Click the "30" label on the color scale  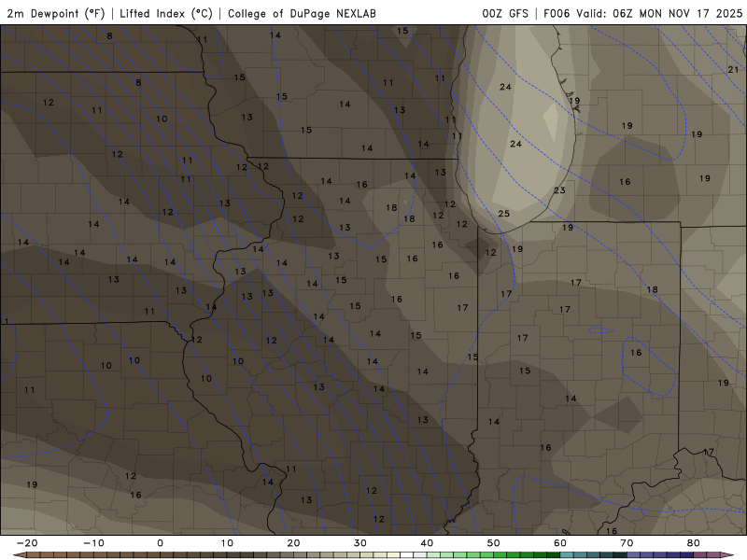[360, 543]
